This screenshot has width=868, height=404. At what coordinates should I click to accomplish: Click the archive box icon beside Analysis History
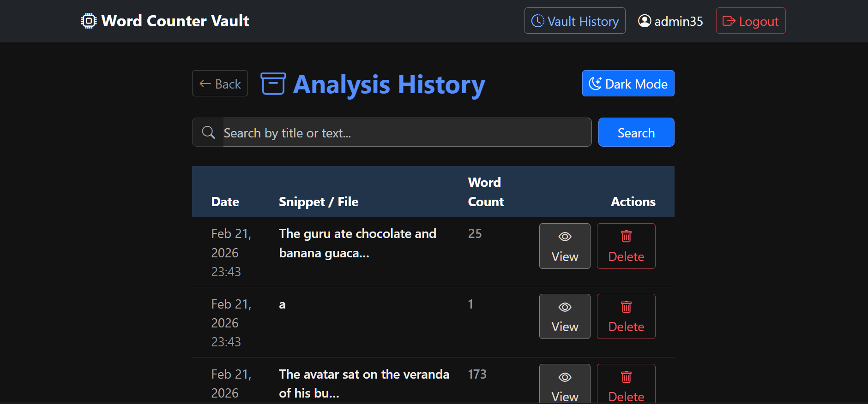coord(273,83)
